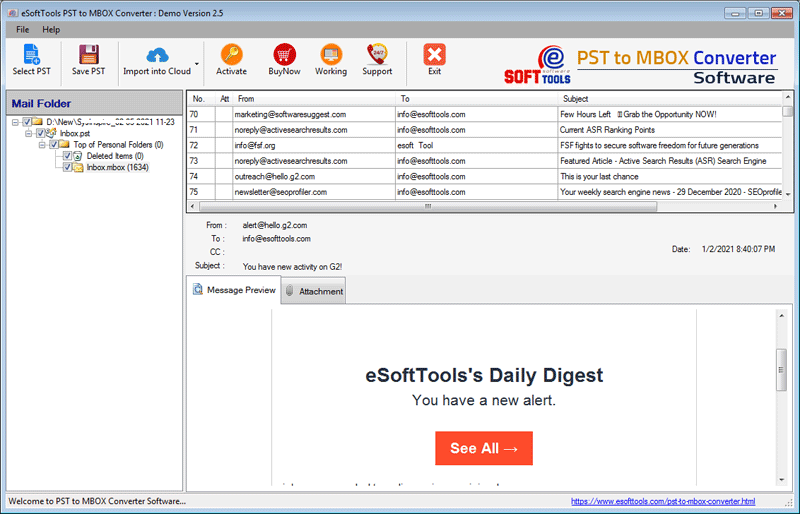Image resolution: width=800 pixels, height=514 pixels.
Task: Switch to the Attachment tab
Action: click(313, 291)
